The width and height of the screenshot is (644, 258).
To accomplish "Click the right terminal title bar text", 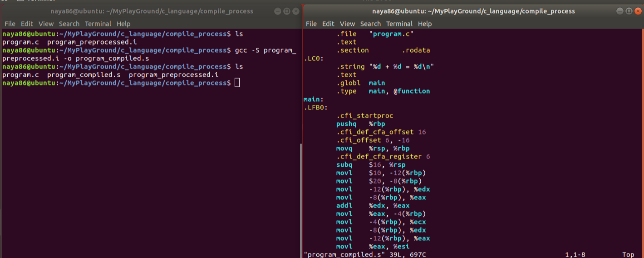I will point(473,11).
